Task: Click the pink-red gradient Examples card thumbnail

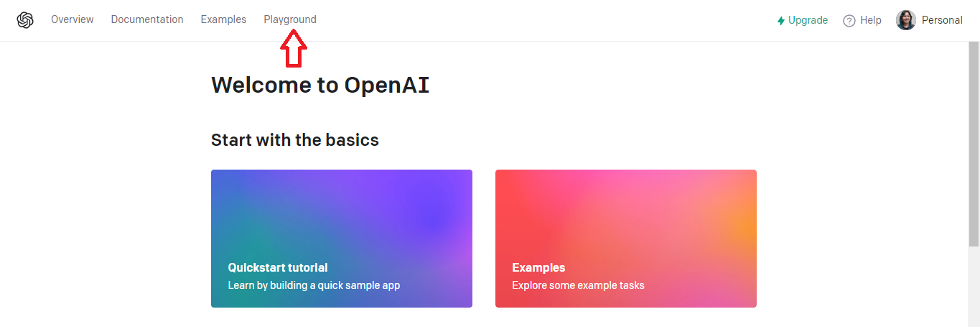Action: tap(626, 239)
